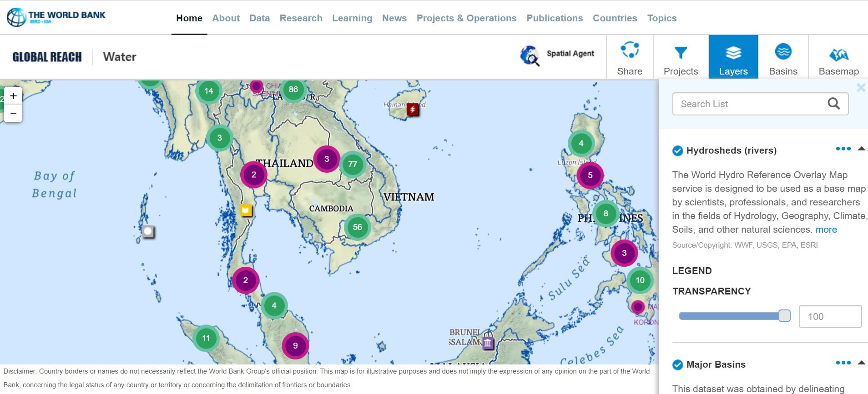868x394 pixels.
Task: Uncheck the Major Basins layer
Action: tap(677, 365)
